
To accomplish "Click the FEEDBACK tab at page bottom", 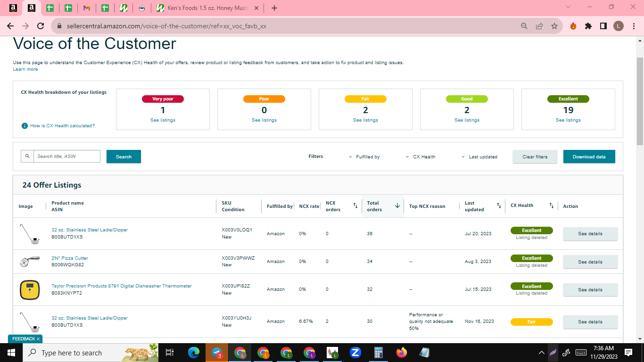I will click(x=25, y=339).
